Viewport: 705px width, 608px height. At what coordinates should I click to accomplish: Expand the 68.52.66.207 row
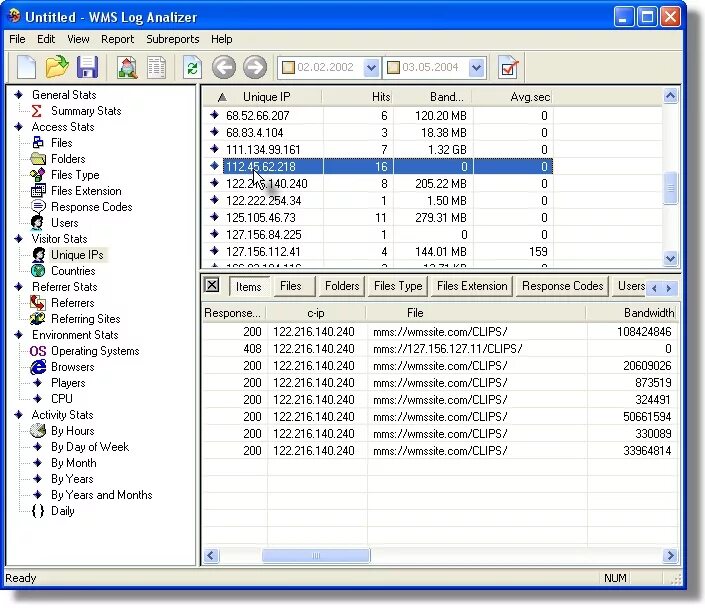tap(214, 115)
